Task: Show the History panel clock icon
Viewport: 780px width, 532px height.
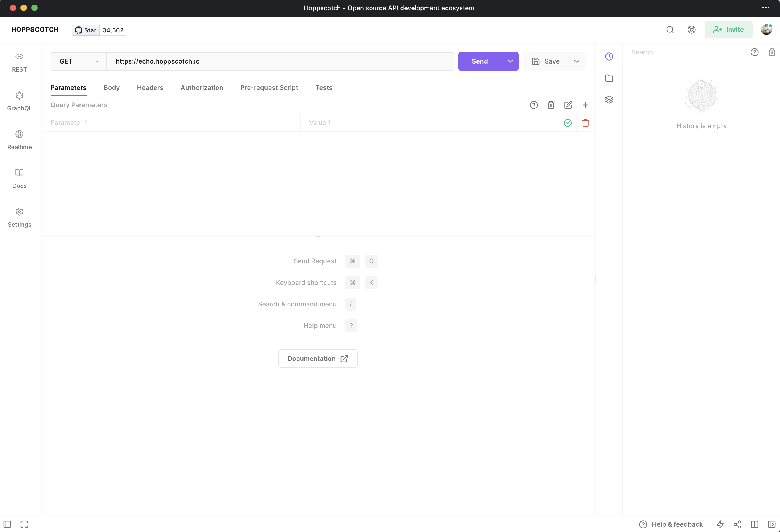Action: (x=609, y=56)
